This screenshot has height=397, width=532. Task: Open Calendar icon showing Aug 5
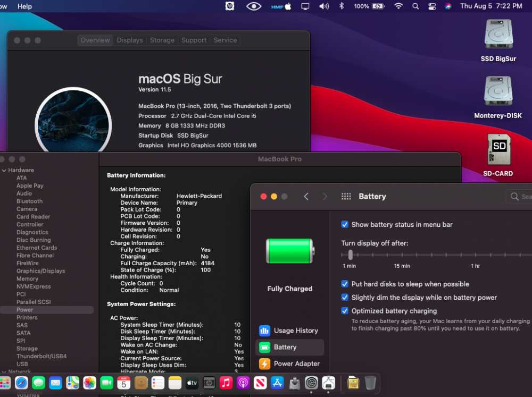coord(124,383)
